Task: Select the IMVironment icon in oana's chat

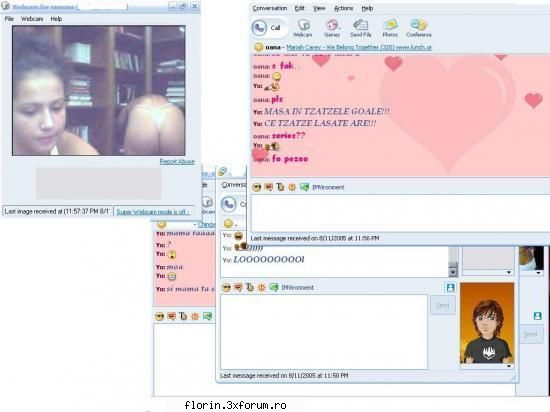Action: pos(304,188)
